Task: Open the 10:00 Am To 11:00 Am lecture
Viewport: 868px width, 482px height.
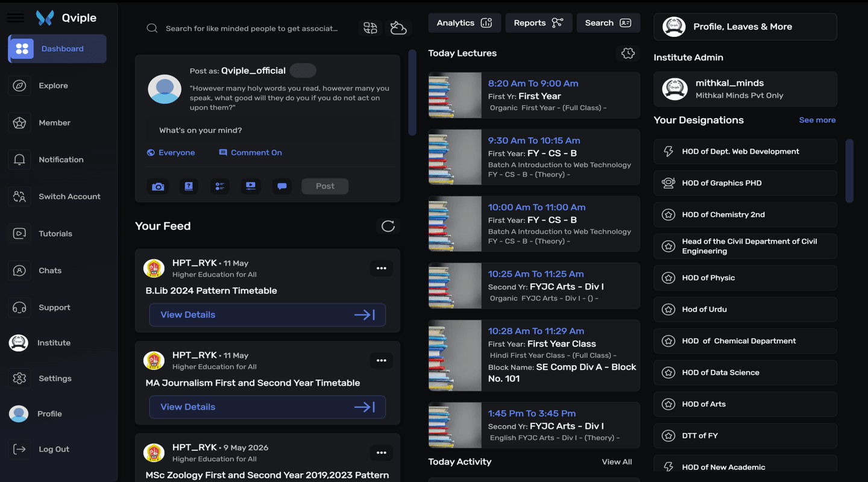Action: point(534,224)
